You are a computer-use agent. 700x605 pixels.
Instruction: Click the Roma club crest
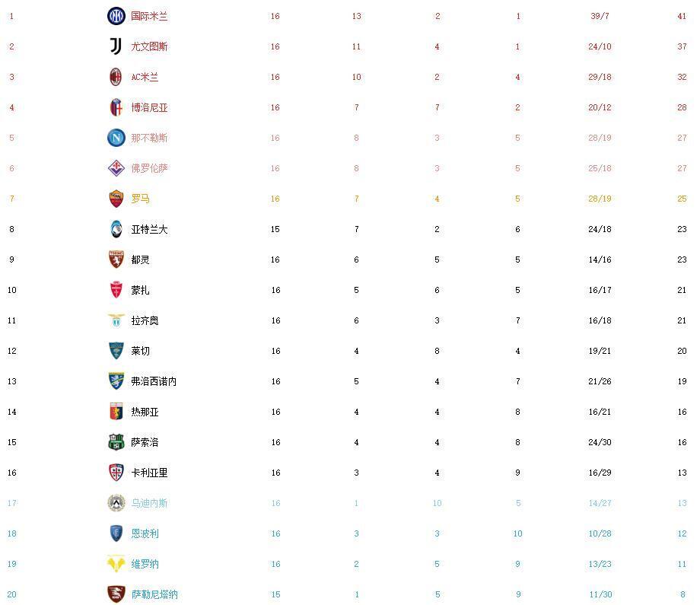[x=116, y=199]
